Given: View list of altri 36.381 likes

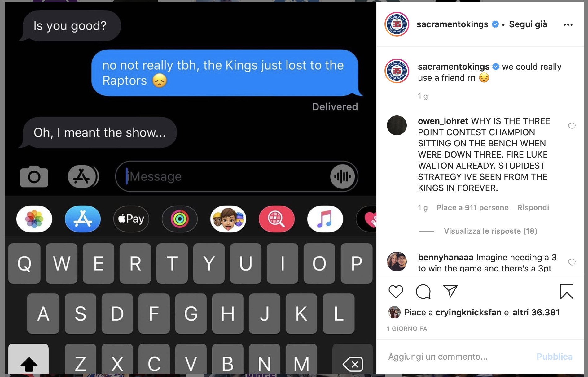Looking at the screenshot, I should pos(536,313).
